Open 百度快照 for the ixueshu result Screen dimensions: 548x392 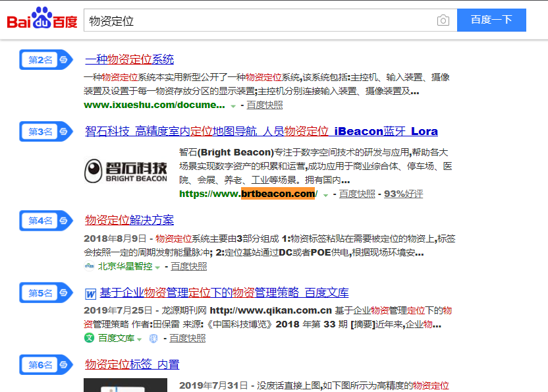265,105
